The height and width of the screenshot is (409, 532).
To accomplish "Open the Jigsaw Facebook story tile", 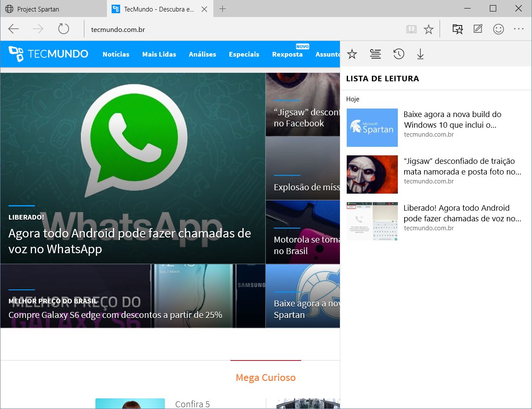I will (x=303, y=104).
